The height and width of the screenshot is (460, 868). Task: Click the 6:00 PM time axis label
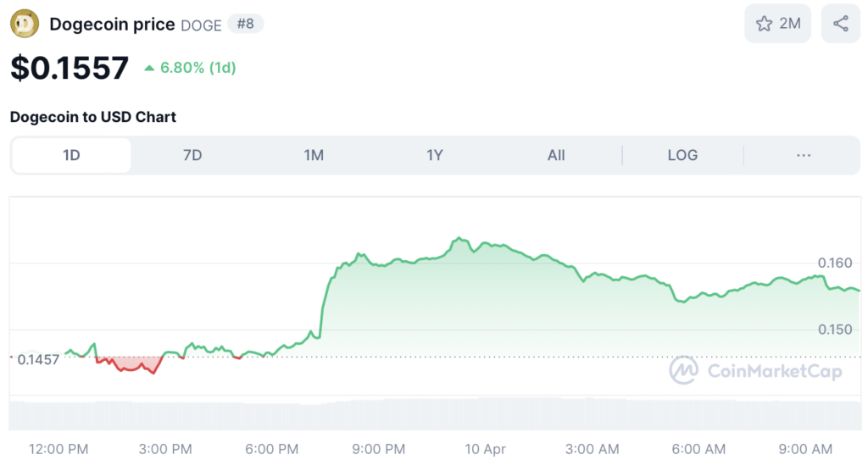(x=272, y=449)
